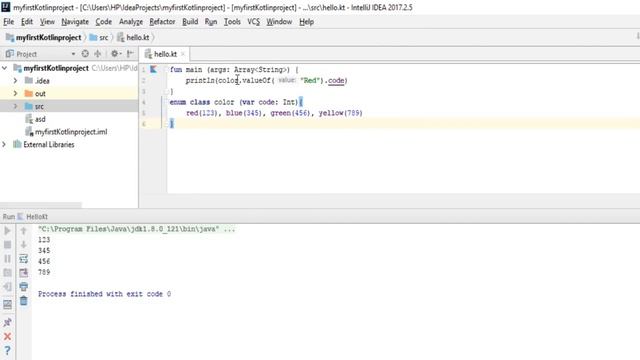Click console output line 123
The image size is (640, 360).
point(44,240)
